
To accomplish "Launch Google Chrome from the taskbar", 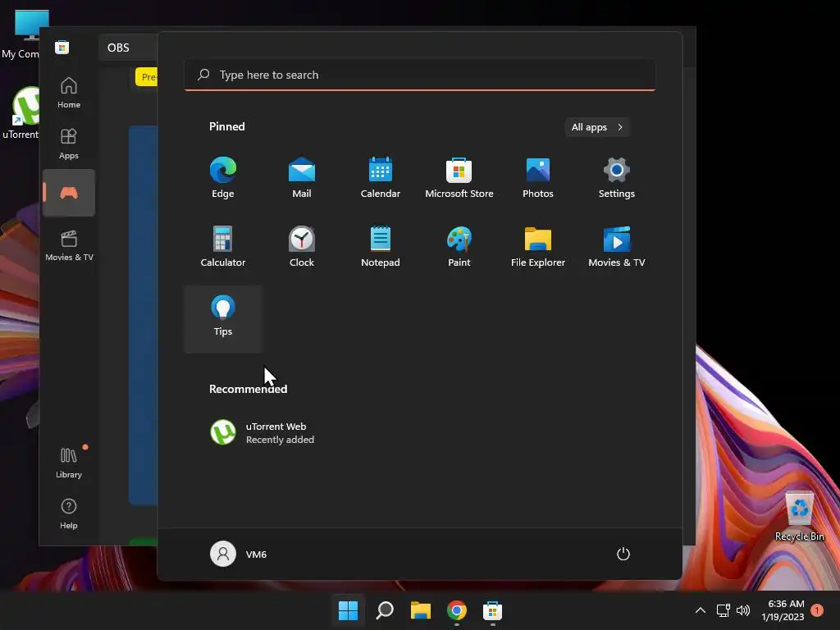I will (x=457, y=610).
